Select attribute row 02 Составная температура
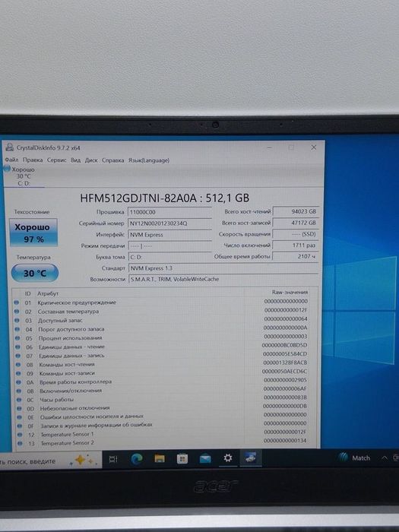399x532 pixels. coord(166,311)
